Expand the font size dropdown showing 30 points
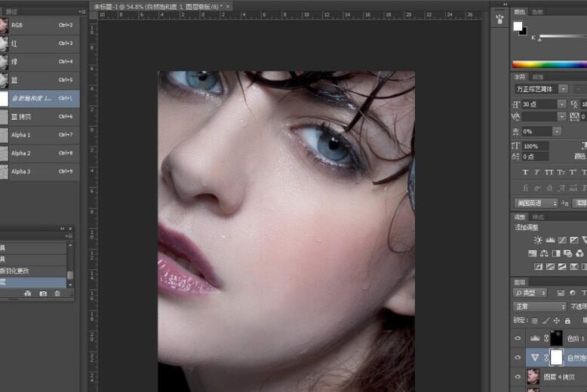Screen dimensions: 587x392 (562, 104)
